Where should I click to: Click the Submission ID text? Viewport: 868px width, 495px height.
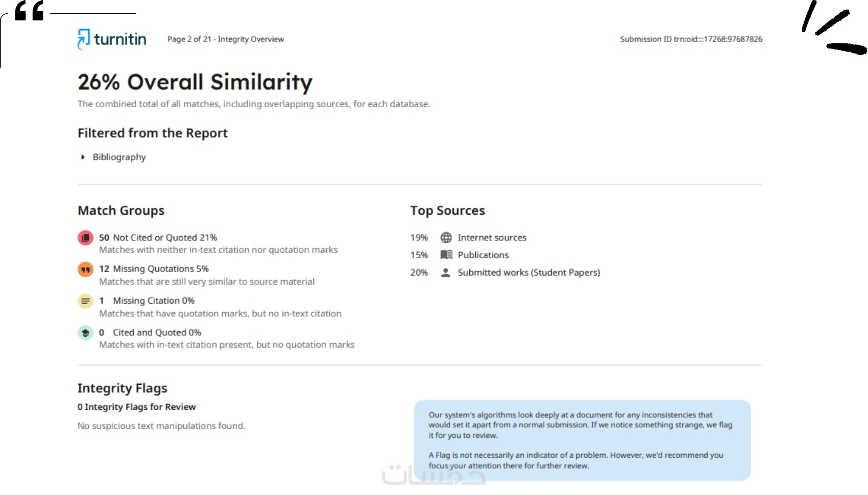691,39
